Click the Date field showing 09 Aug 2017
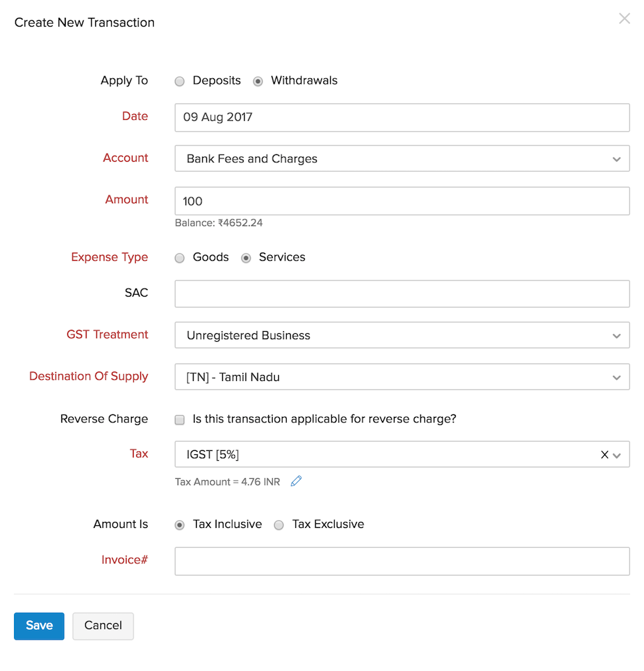 [x=402, y=117]
